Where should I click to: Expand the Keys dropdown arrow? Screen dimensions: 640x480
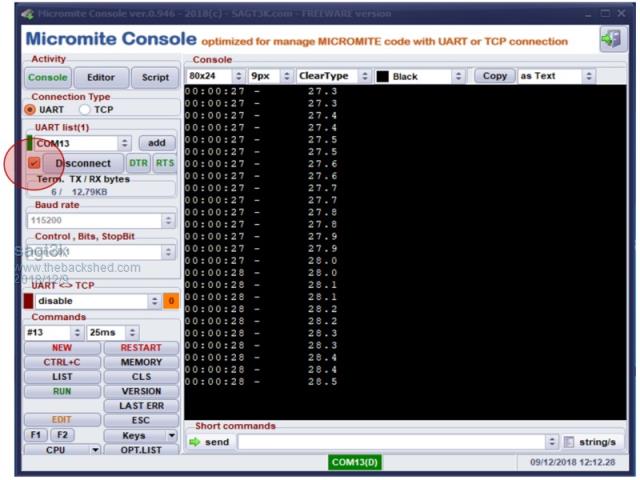point(172,436)
